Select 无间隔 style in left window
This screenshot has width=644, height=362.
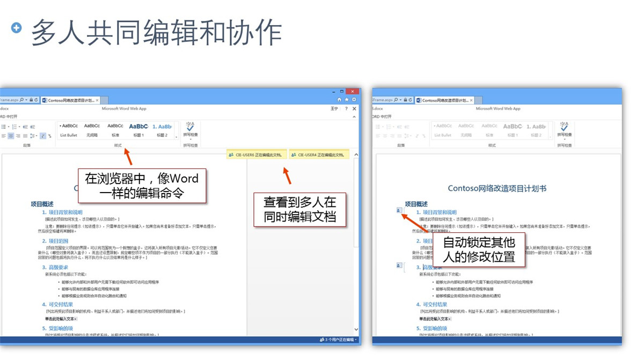(92, 130)
